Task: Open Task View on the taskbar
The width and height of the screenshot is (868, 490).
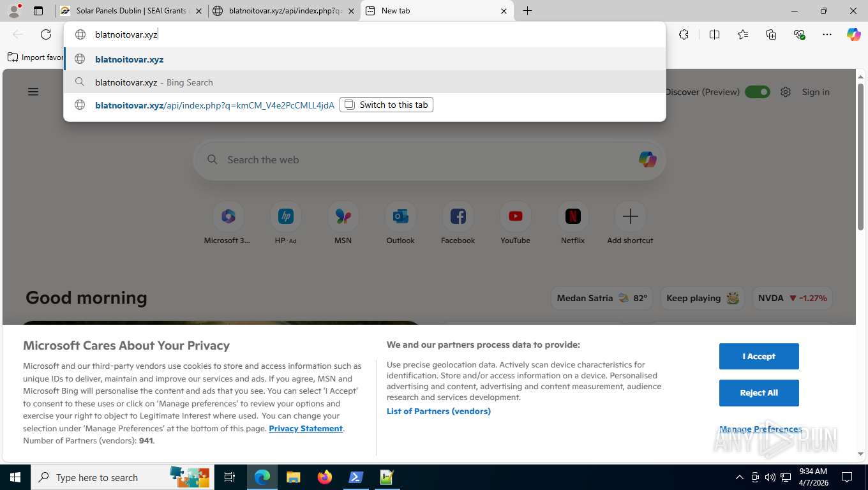Action: (x=230, y=477)
